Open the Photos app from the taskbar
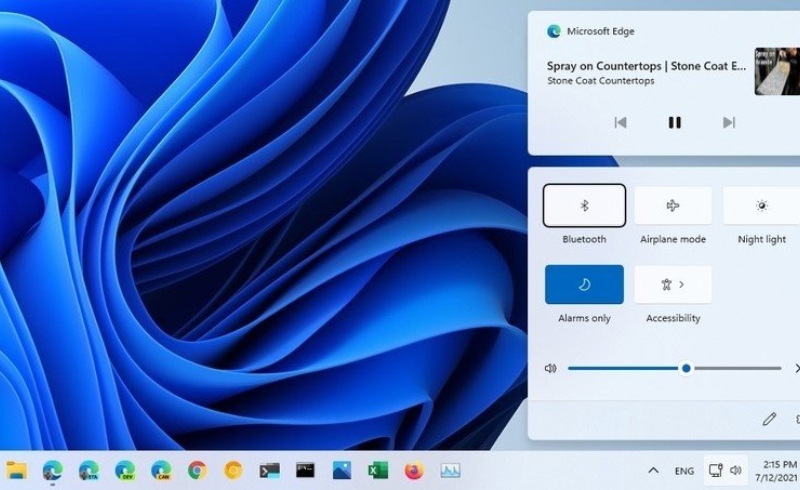Image resolution: width=800 pixels, height=490 pixels. [x=341, y=470]
